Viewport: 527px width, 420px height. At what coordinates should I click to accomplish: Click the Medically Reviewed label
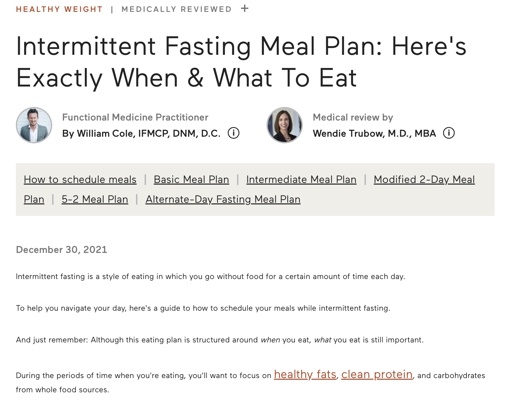(x=177, y=9)
